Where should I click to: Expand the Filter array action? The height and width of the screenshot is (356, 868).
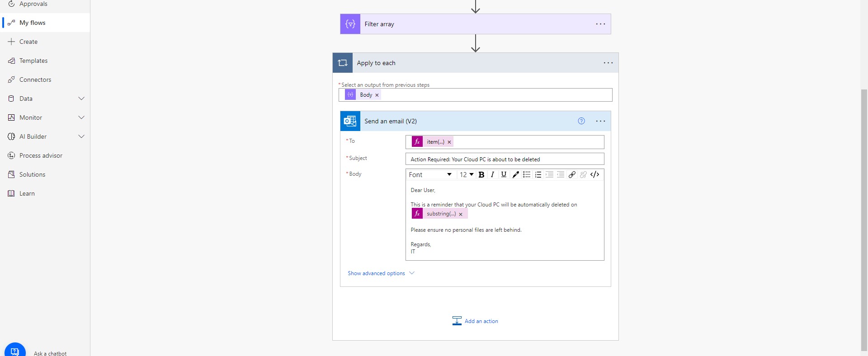pyautogui.click(x=475, y=24)
